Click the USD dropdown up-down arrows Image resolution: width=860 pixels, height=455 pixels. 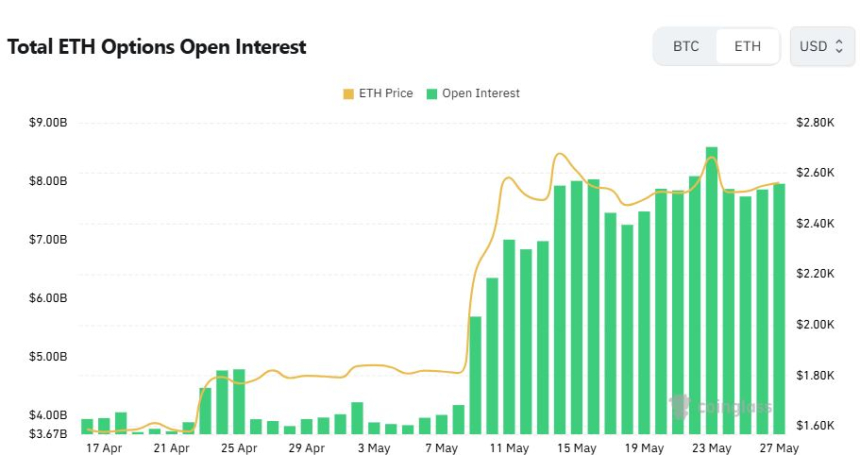click(839, 47)
